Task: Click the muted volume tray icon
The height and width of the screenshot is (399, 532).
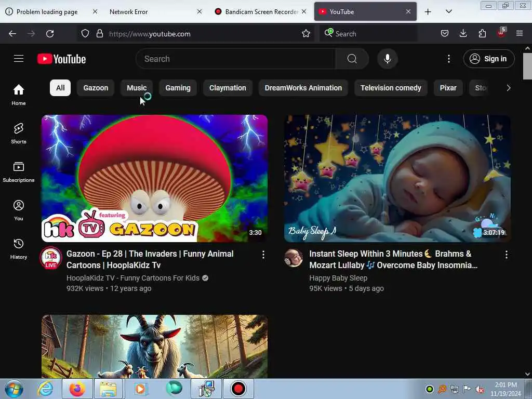Action: [x=480, y=389]
